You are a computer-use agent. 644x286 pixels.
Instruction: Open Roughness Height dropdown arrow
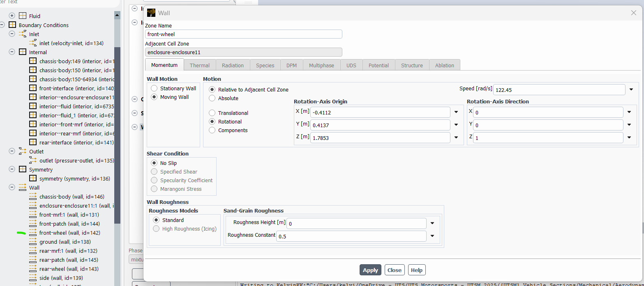tap(432, 223)
